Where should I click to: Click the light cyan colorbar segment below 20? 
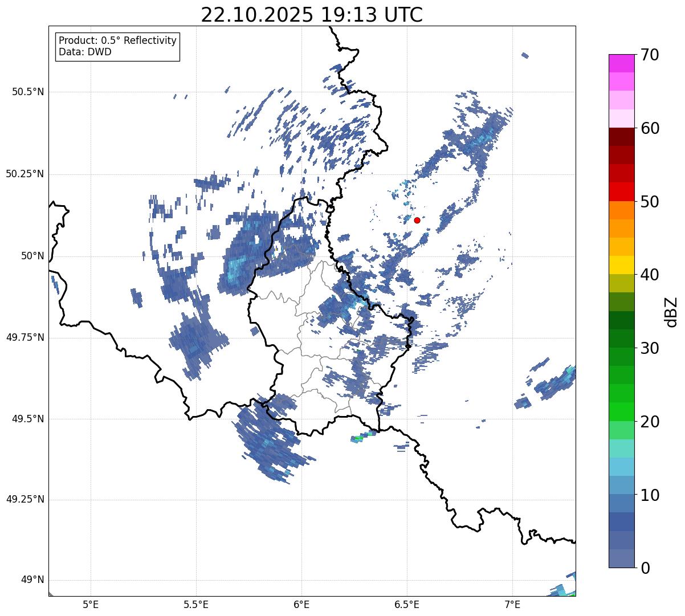click(622, 448)
